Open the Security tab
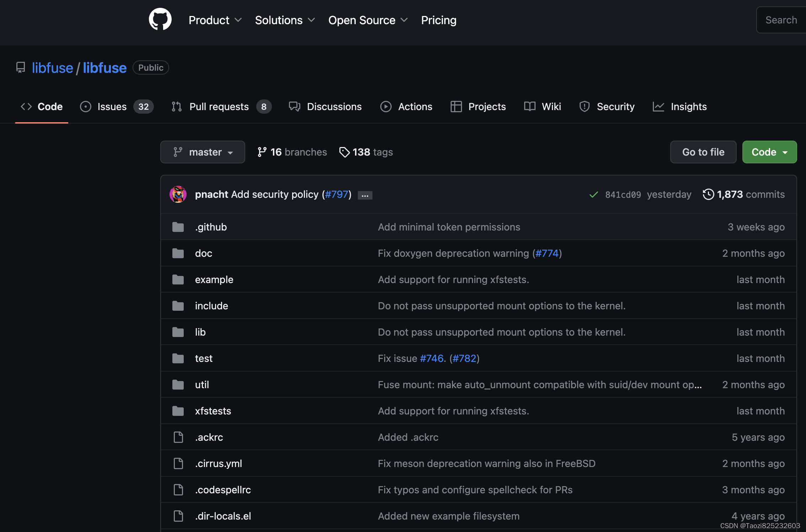Viewport: 806px width, 532px height. [x=607, y=107]
